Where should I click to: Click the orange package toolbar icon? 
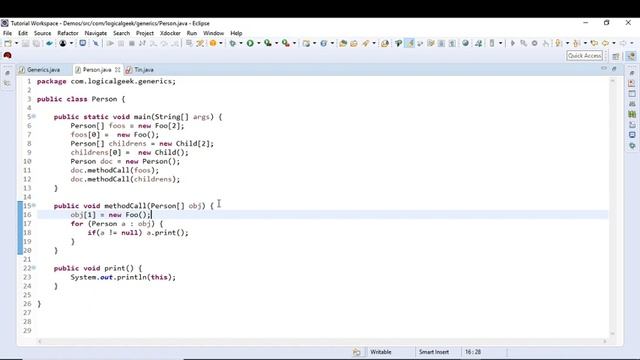[213, 43]
